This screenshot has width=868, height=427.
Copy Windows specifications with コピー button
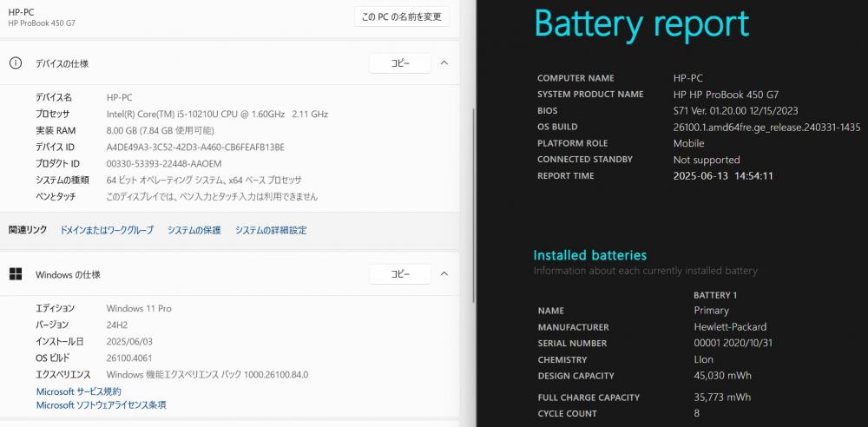[400, 274]
